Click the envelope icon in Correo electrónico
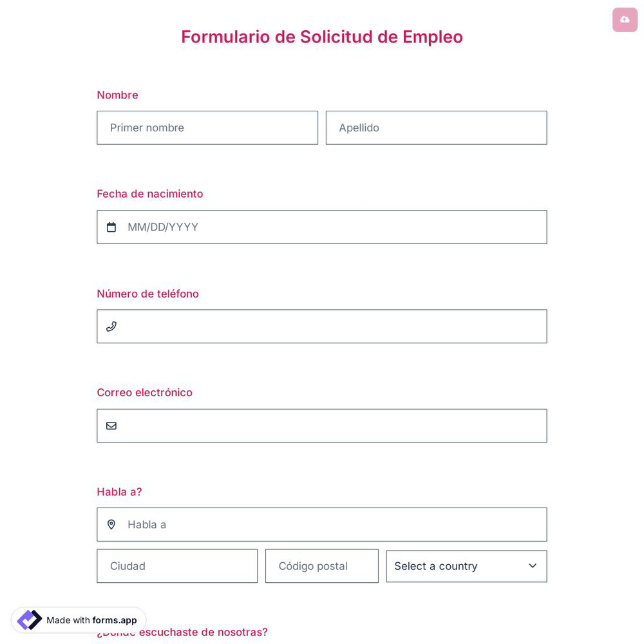This screenshot has width=644, height=644. pyautogui.click(x=111, y=426)
